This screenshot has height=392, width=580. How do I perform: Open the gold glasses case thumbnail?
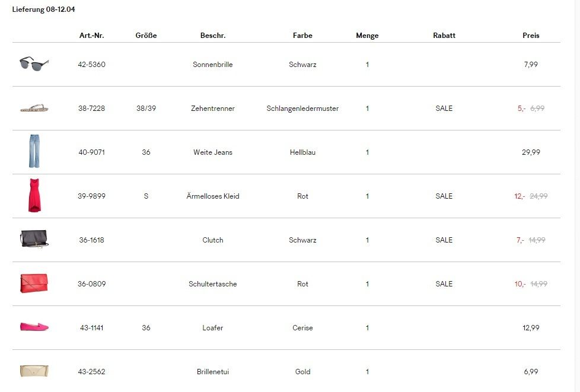34,371
